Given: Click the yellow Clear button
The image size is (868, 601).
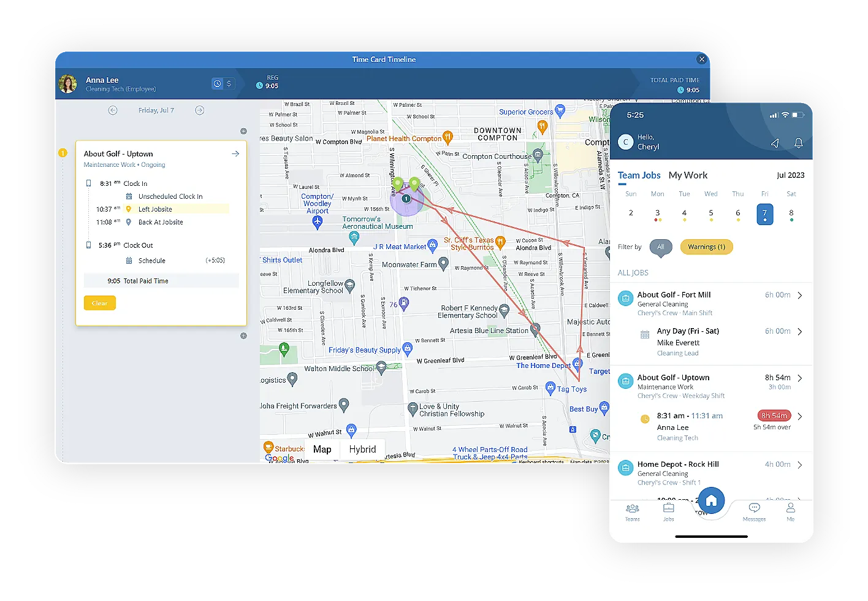Looking at the screenshot, I should point(100,303).
